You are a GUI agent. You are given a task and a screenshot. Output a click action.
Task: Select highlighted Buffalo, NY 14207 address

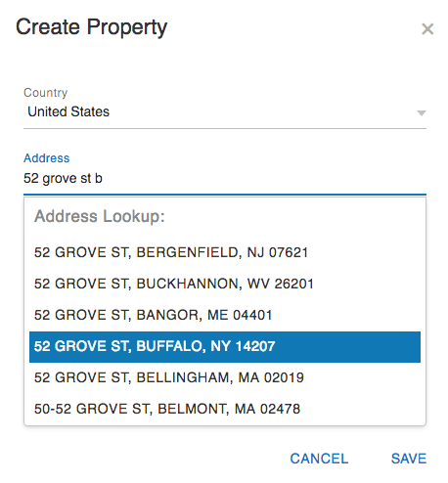pos(225,347)
